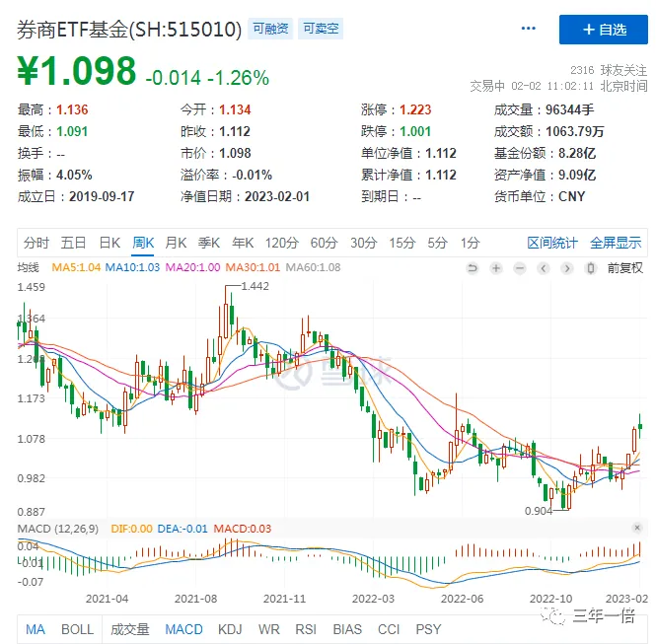Toggle the WR sub-indicator
Viewport: 656px width, 644px height.
(x=268, y=629)
